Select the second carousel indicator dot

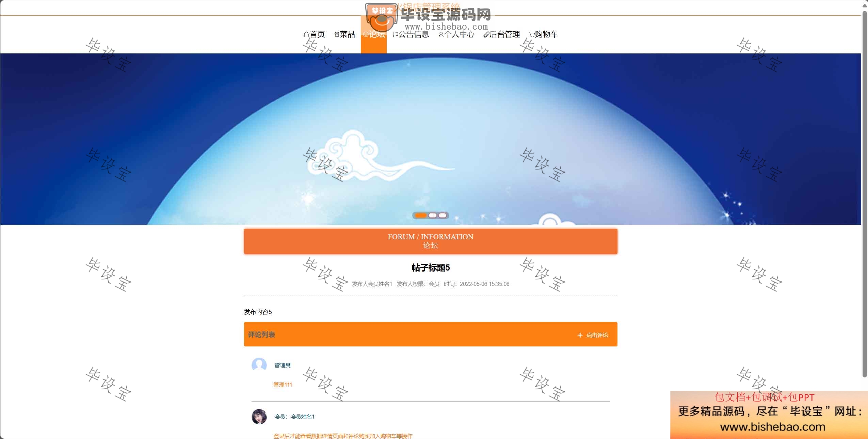pos(433,215)
